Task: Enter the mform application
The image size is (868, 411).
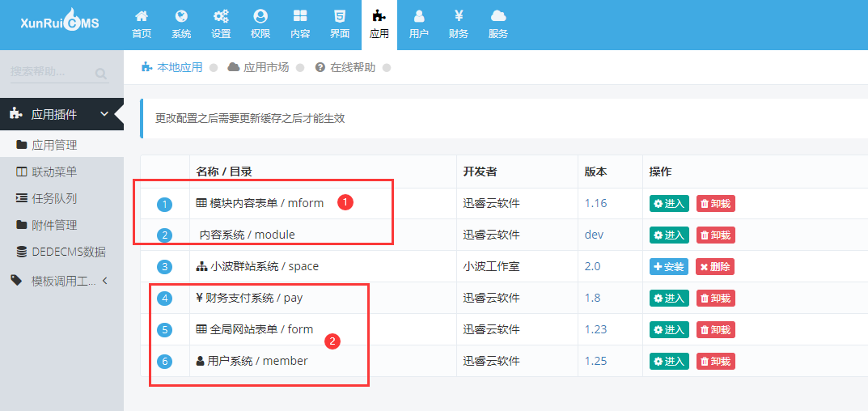Action: coord(669,203)
